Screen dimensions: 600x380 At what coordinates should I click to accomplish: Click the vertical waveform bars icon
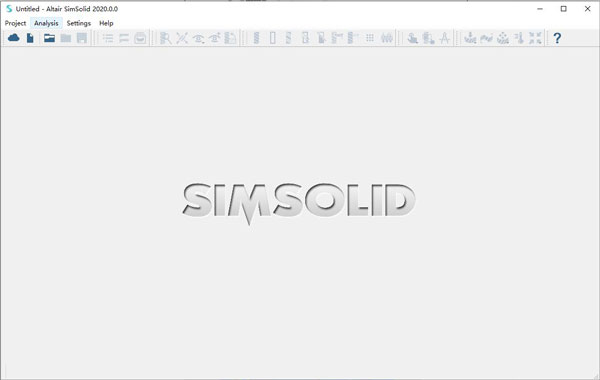[387, 38]
